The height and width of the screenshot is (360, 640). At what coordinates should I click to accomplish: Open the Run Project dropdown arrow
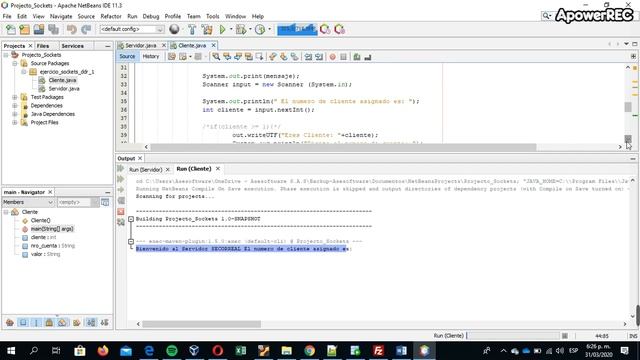231,29
